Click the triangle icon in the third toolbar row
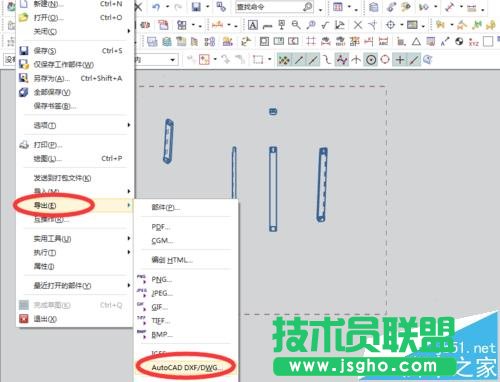The height and width of the screenshot is (382, 500). point(416,42)
